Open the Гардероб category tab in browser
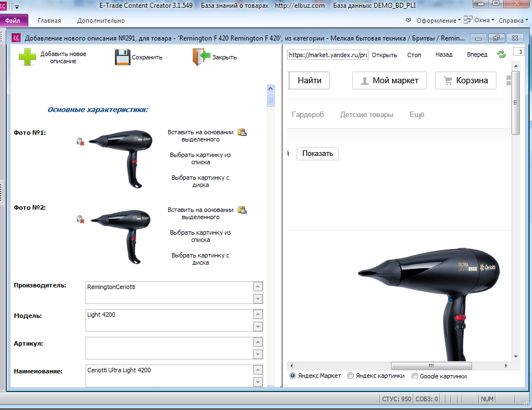 [x=308, y=114]
